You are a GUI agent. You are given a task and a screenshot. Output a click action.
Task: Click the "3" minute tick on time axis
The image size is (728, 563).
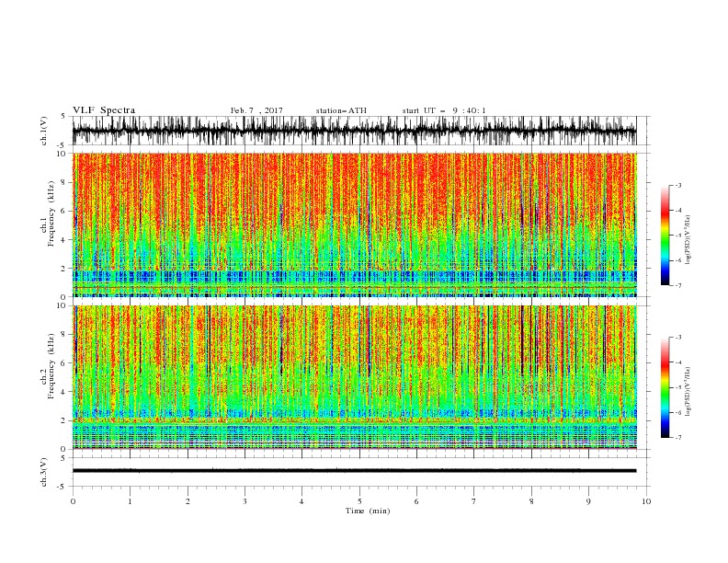tap(245, 501)
